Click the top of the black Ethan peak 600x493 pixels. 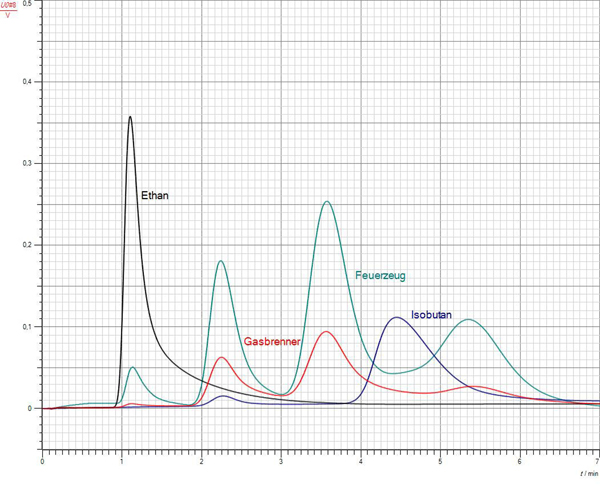(130, 117)
